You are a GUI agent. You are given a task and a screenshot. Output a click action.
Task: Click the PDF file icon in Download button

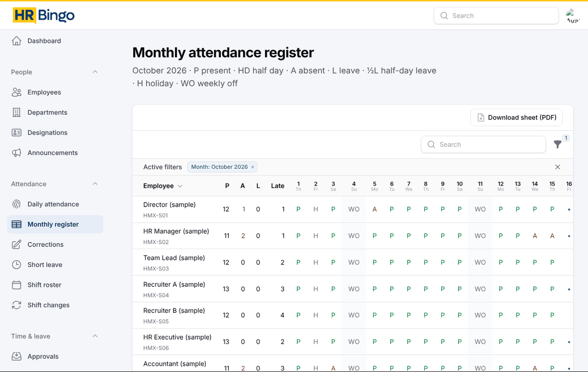[x=481, y=117]
